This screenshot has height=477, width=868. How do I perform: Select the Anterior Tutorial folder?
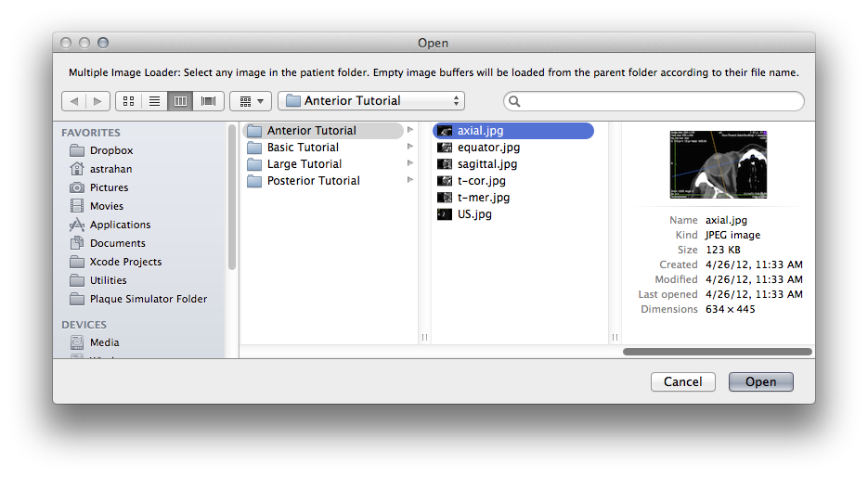pos(323,131)
